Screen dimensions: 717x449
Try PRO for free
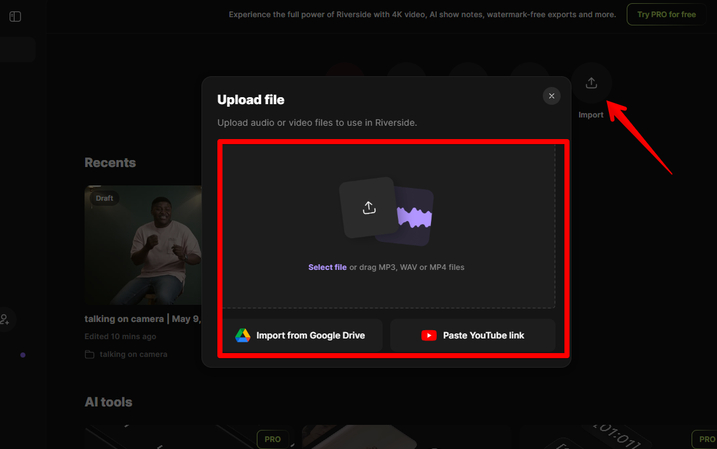[666, 15]
